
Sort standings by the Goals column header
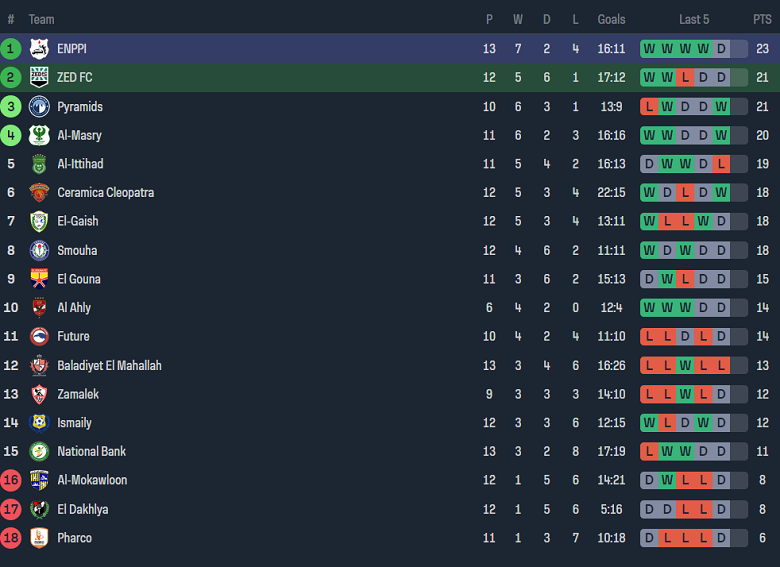611,20
